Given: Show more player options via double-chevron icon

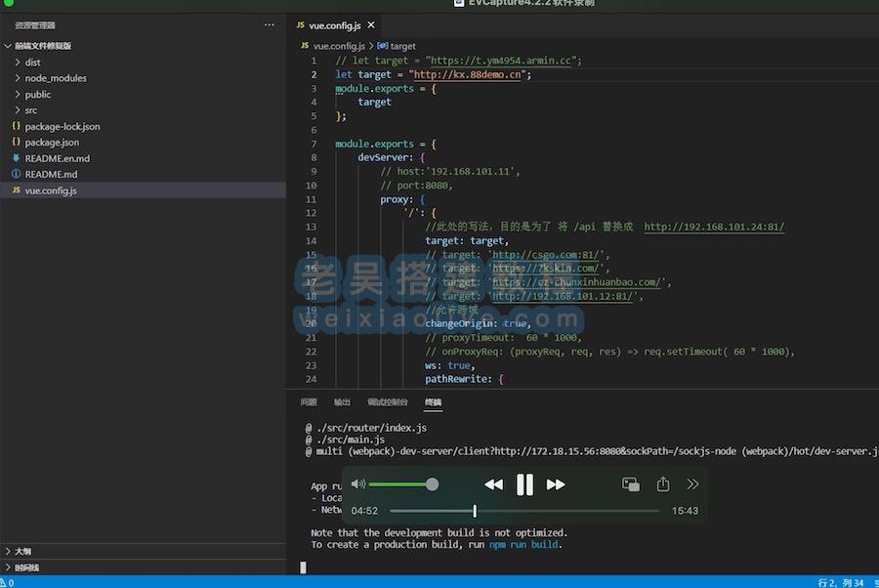Looking at the screenshot, I should pyautogui.click(x=693, y=484).
